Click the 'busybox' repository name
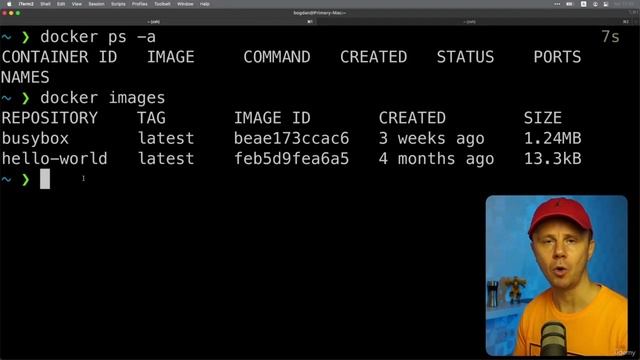The height and width of the screenshot is (360, 640). [35, 139]
